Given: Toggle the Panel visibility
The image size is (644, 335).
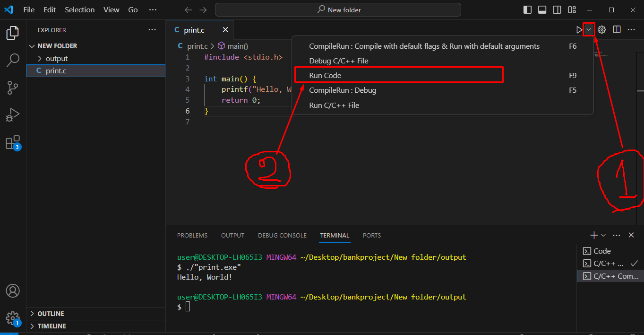Looking at the screenshot, I should click(x=542, y=9).
